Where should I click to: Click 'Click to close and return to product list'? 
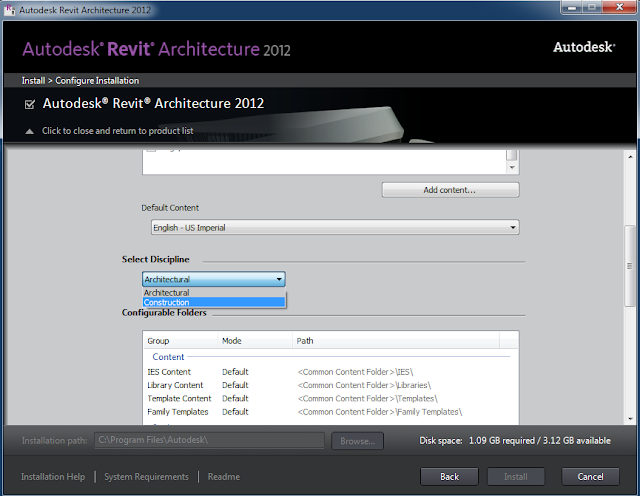point(118,131)
